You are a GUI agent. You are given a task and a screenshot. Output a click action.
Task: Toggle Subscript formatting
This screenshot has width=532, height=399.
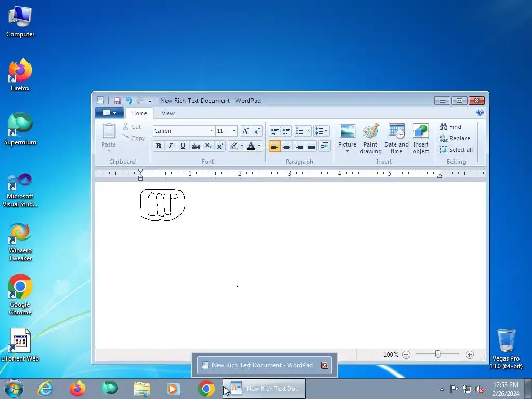pos(208,146)
